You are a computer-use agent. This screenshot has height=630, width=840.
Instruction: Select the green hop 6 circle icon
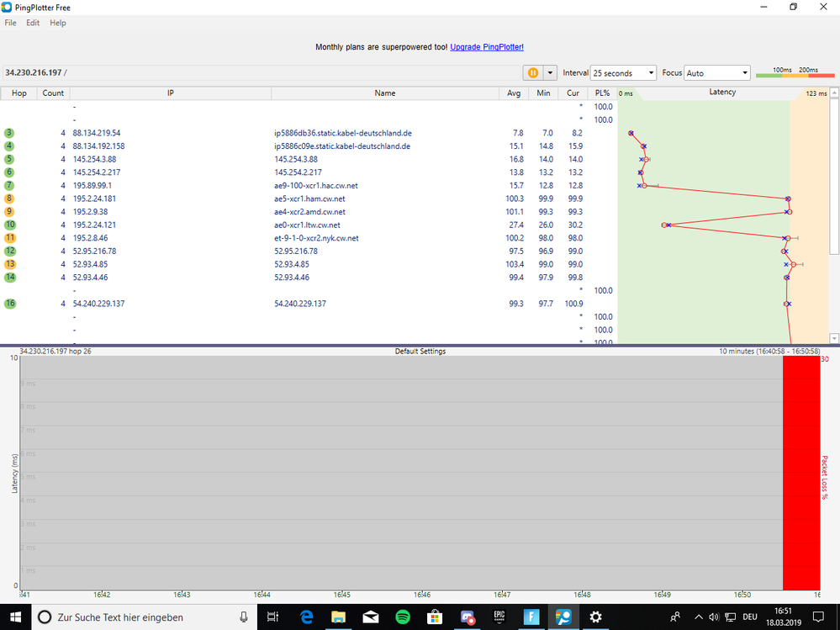pyautogui.click(x=9, y=172)
